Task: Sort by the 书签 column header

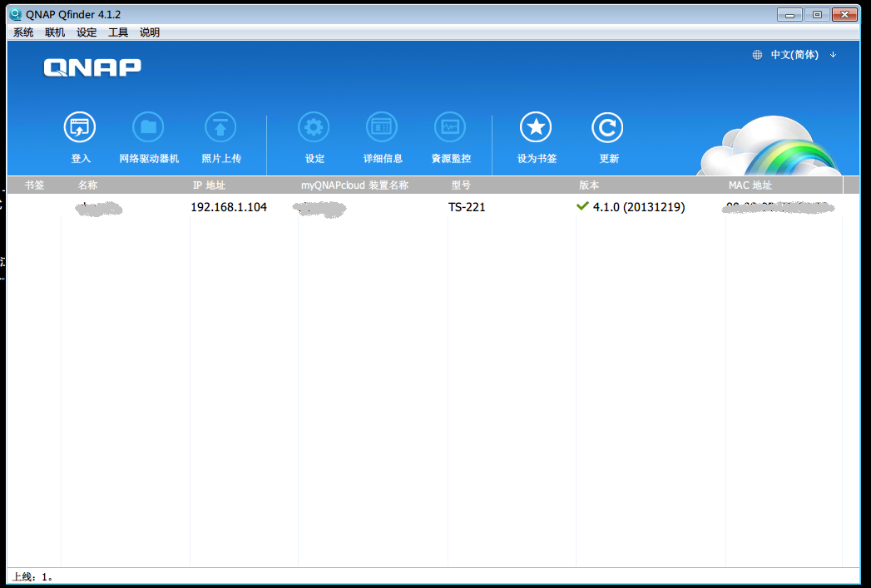Action: coord(34,185)
